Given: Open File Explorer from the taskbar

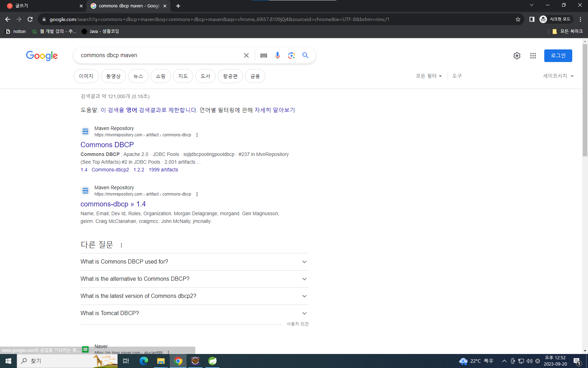Looking at the screenshot, I should [x=161, y=361].
